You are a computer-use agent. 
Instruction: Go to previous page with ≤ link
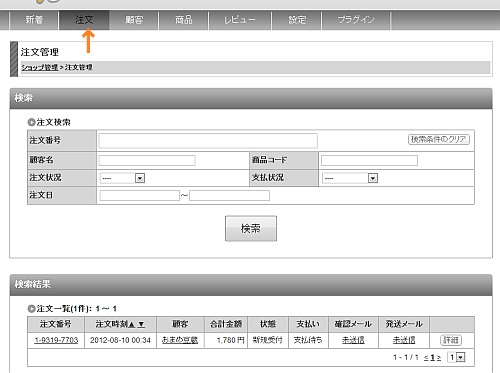click(x=426, y=358)
